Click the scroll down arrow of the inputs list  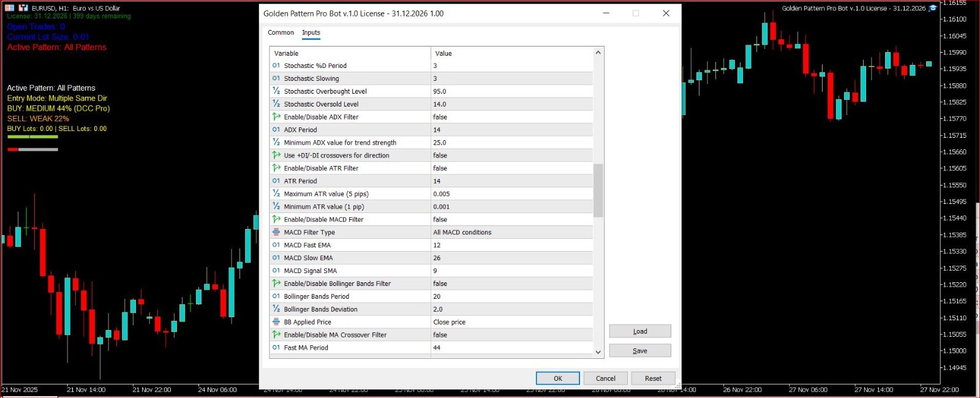(598, 352)
